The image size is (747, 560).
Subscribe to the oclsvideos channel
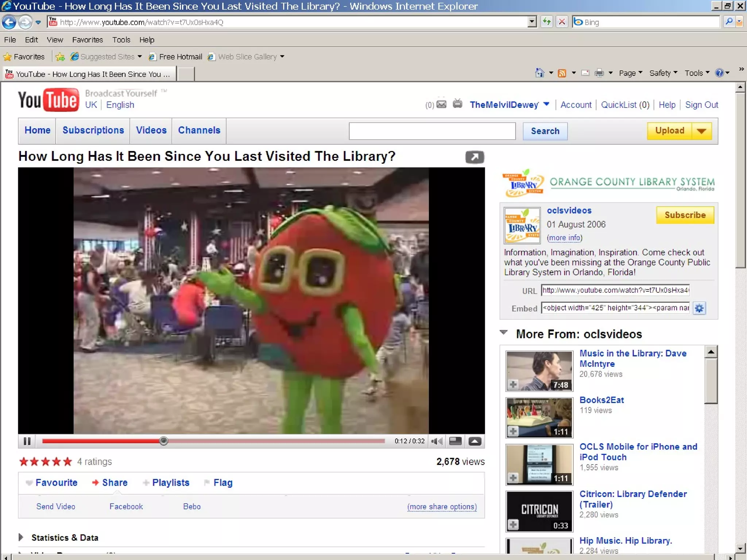tap(685, 215)
